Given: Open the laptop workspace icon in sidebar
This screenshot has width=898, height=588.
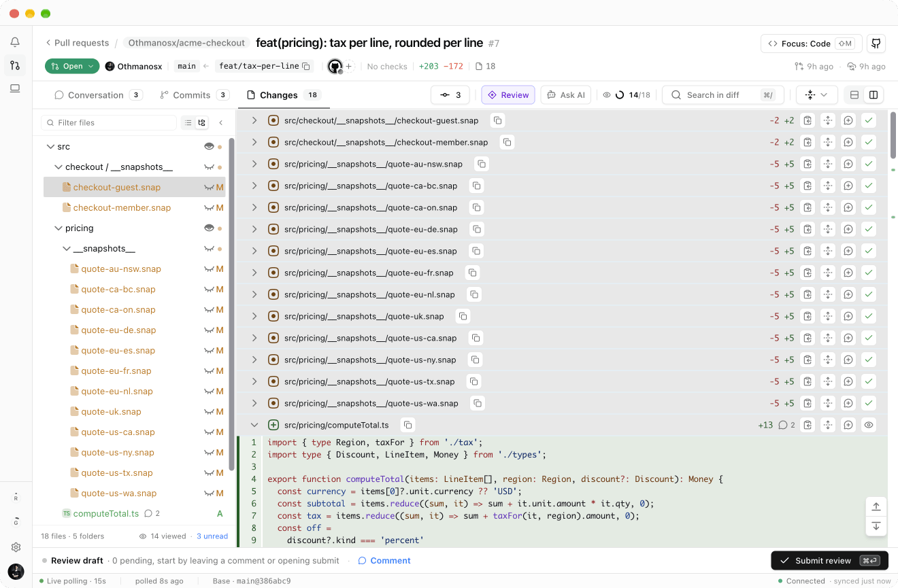Looking at the screenshot, I should (x=15, y=88).
